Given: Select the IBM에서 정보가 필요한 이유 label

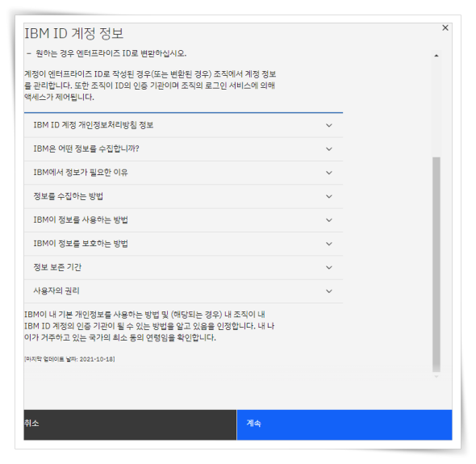Looking at the screenshot, I should click(81, 173).
